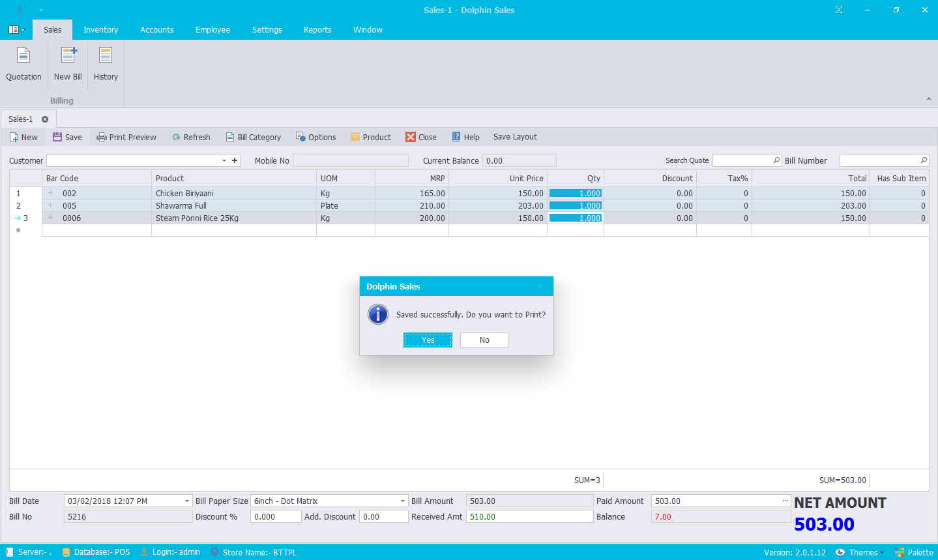Select the Shawarma Full product cell
Viewport: 938px width, 560px height.
(234, 205)
